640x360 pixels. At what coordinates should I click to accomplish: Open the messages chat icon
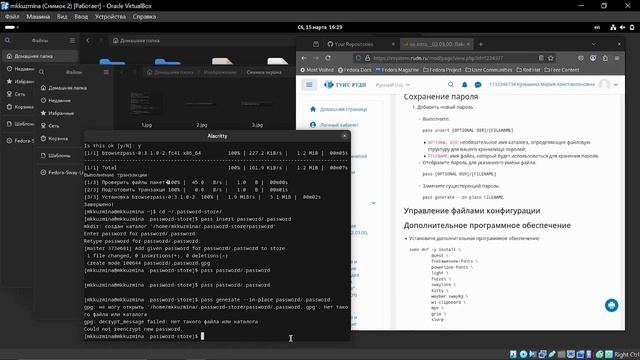(x=478, y=84)
